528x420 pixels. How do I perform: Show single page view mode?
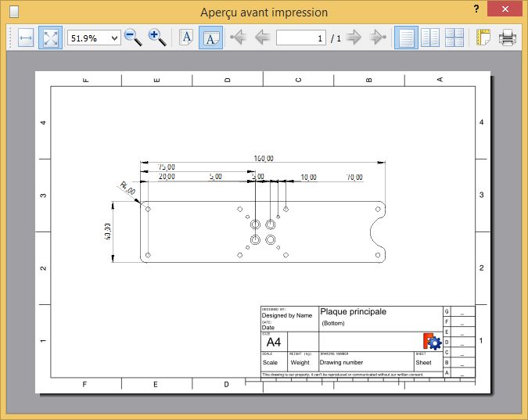click(x=406, y=38)
